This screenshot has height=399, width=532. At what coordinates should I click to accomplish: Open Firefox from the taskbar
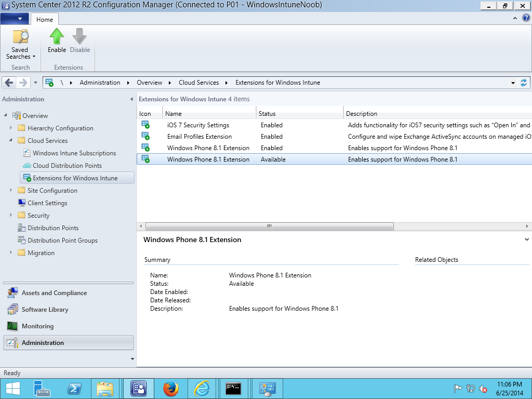(x=171, y=389)
